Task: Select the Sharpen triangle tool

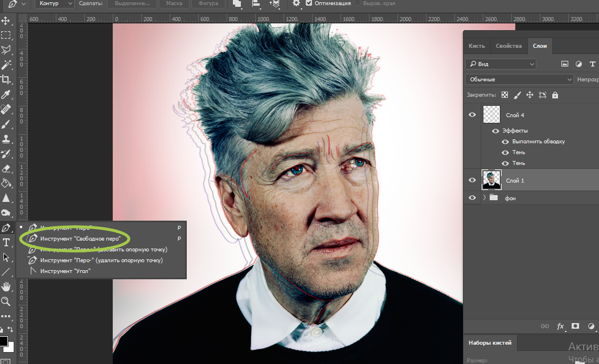Action: point(6,198)
